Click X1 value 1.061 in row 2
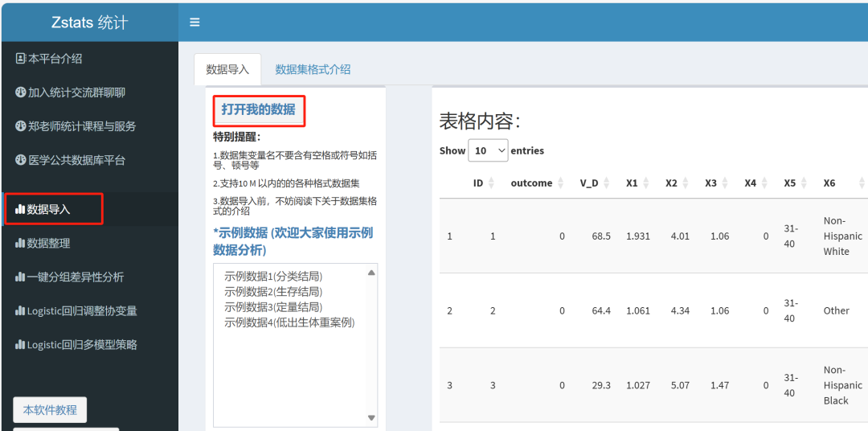The height and width of the screenshot is (431, 868). click(x=638, y=310)
